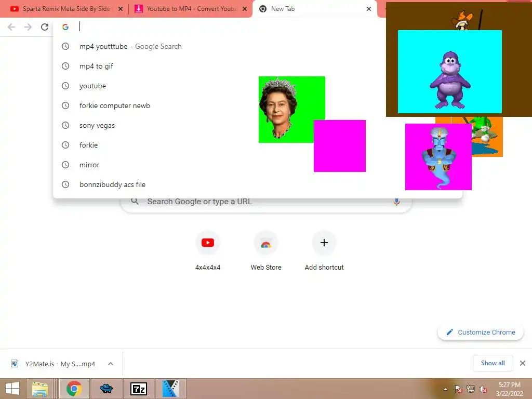Click the browser forward arrow

28,27
